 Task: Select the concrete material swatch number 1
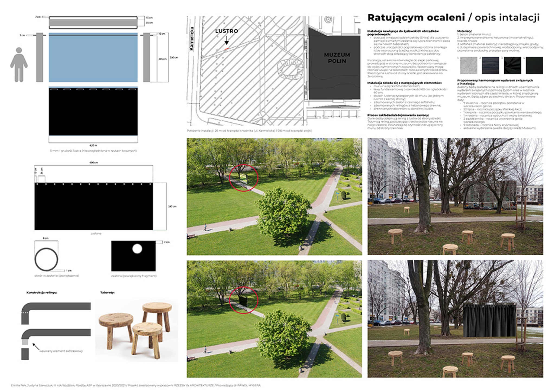469,65
